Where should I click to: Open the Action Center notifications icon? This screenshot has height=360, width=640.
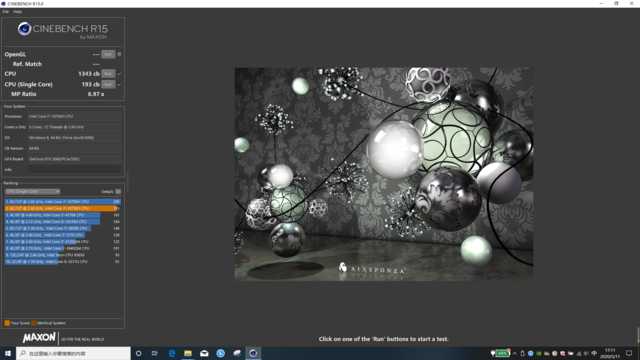(629, 353)
